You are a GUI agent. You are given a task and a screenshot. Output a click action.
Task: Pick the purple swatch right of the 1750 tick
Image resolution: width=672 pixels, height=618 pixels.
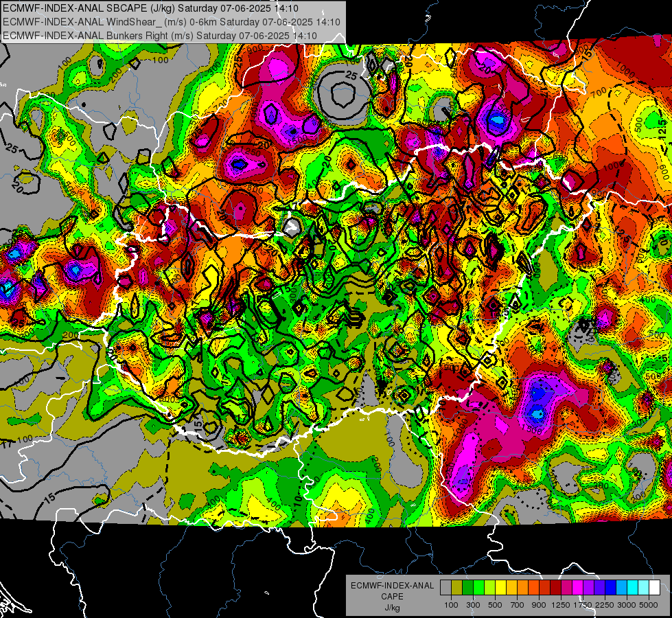pos(589,588)
